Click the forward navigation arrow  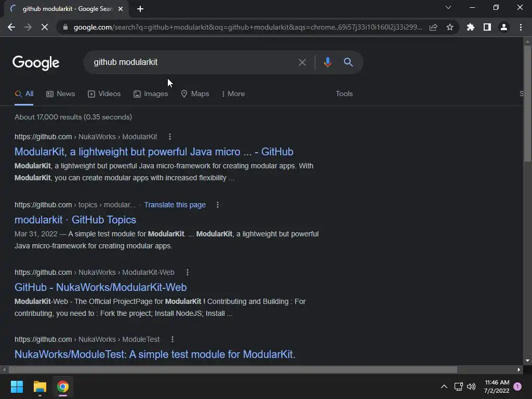click(x=28, y=27)
